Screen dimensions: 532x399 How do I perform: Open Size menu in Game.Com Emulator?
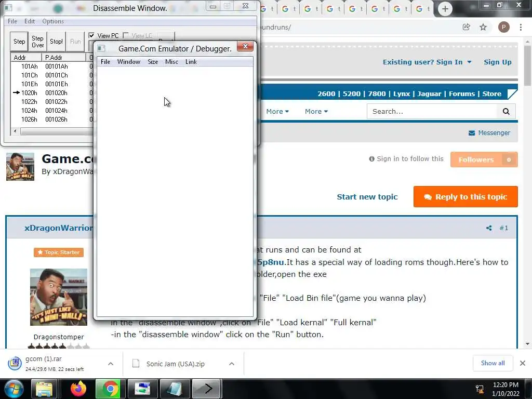point(153,62)
